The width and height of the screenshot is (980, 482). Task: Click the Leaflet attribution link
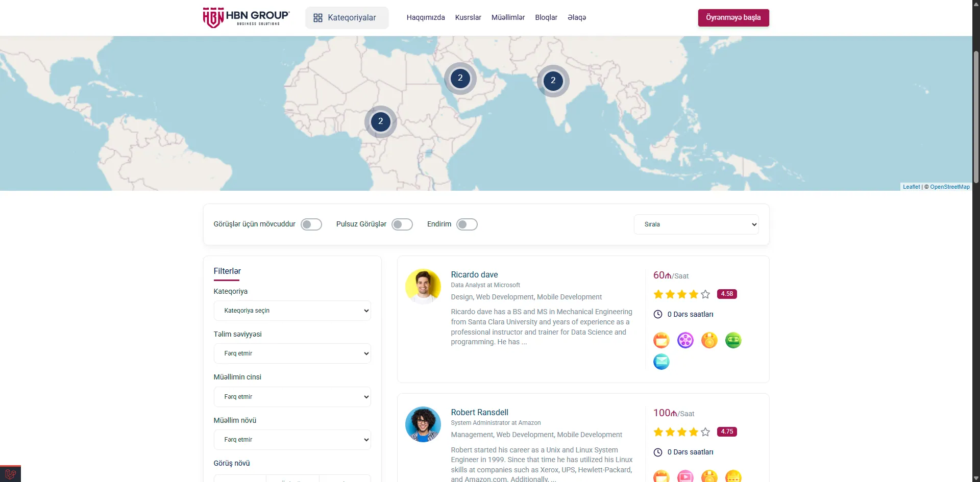[911, 187]
